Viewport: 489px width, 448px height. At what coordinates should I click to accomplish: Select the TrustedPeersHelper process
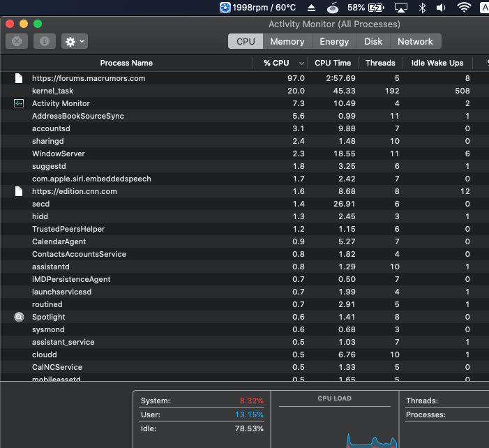pyautogui.click(x=68, y=229)
